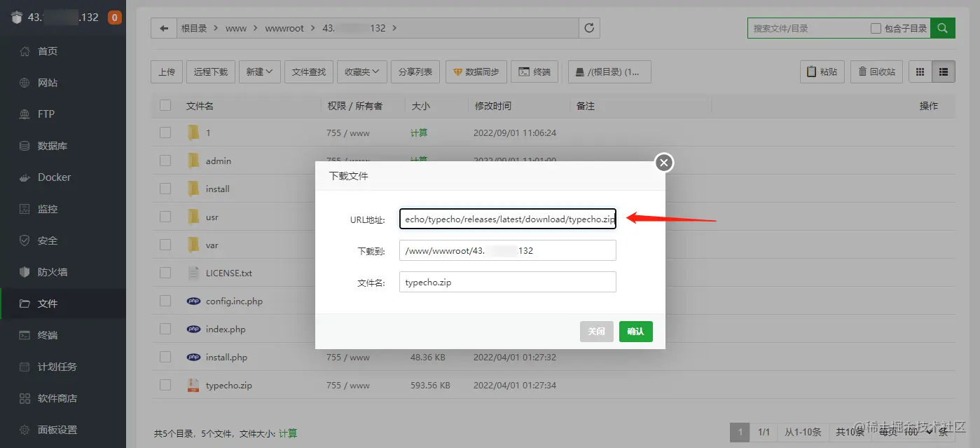Click the www segment in path bar
This screenshot has height=448, width=980.
(236, 28)
